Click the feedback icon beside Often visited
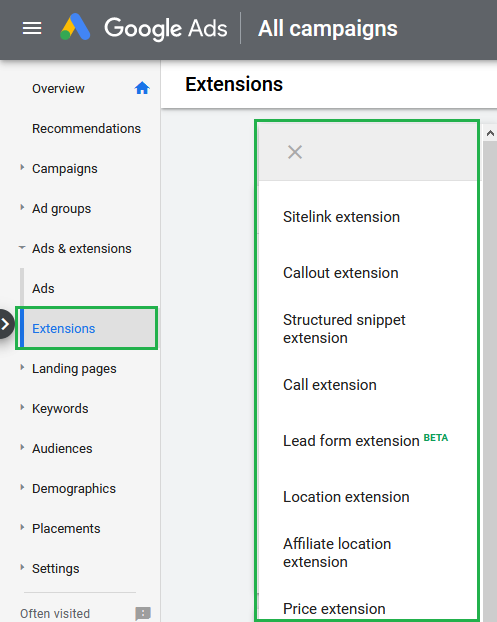 [143, 613]
